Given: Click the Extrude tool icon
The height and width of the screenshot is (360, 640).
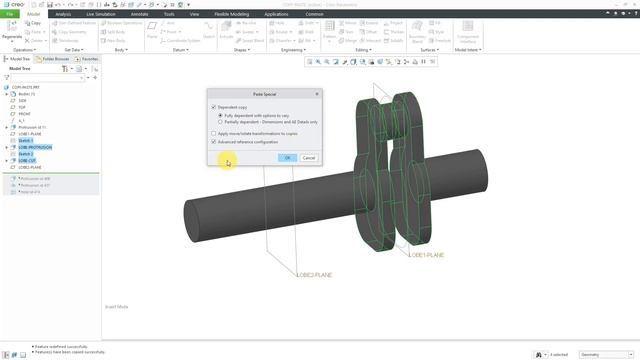Looking at the screenshot, I should pos(226,26).
